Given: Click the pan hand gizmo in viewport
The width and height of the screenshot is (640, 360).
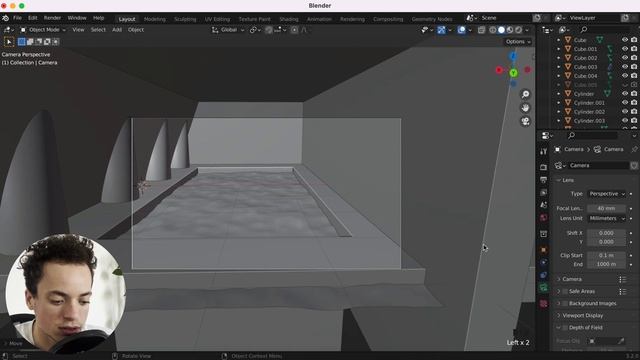Looking at the screenshot, I should 525,108.
